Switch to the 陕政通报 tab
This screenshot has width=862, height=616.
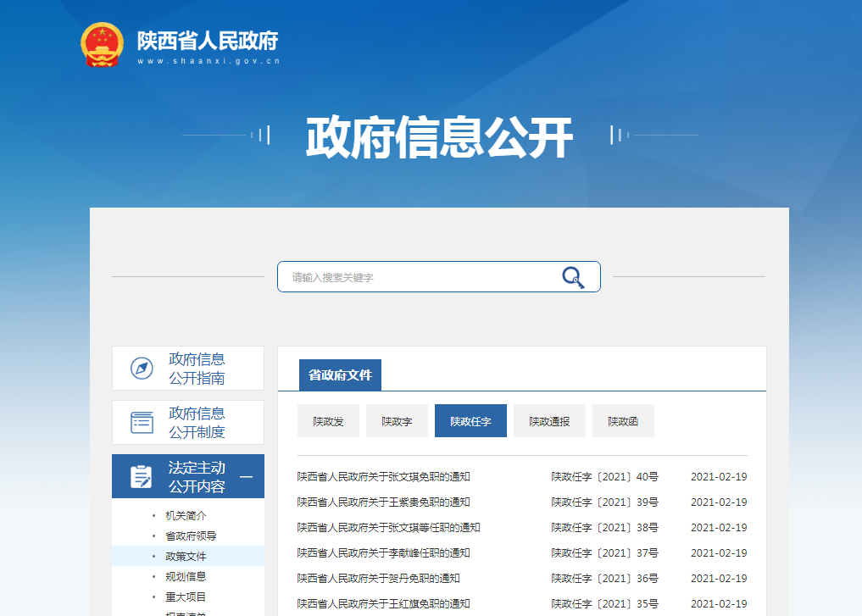pyautogui.click(x=549, y=420)
